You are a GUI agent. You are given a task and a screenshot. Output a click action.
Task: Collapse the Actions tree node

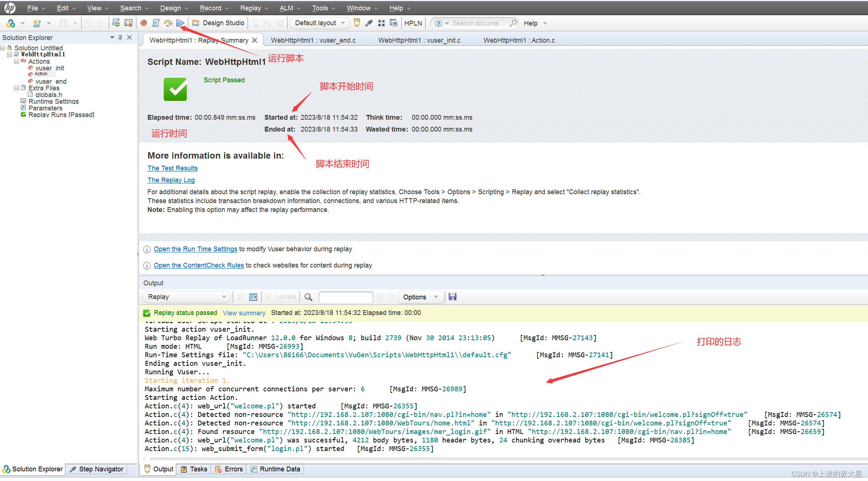16,61
